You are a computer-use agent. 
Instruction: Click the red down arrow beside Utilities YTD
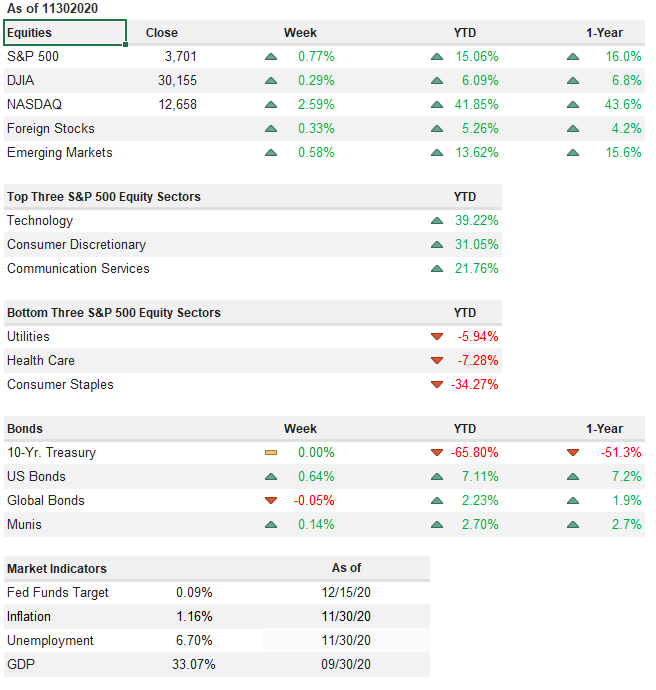[436, 337]
